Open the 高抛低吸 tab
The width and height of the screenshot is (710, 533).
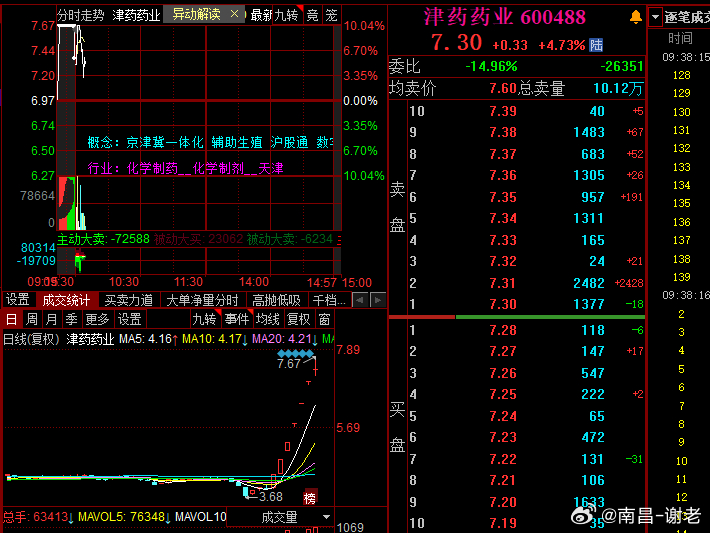276,300
